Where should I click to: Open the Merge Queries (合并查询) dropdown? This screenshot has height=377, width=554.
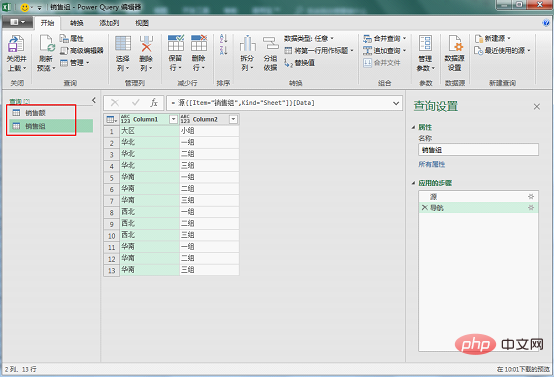[x=385, y=38]
